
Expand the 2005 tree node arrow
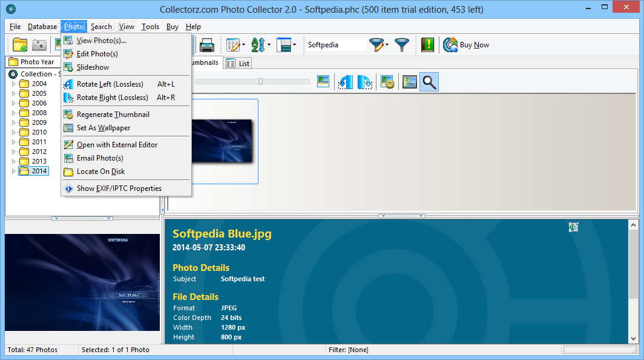pyautogui.click(x=13, y=93)
